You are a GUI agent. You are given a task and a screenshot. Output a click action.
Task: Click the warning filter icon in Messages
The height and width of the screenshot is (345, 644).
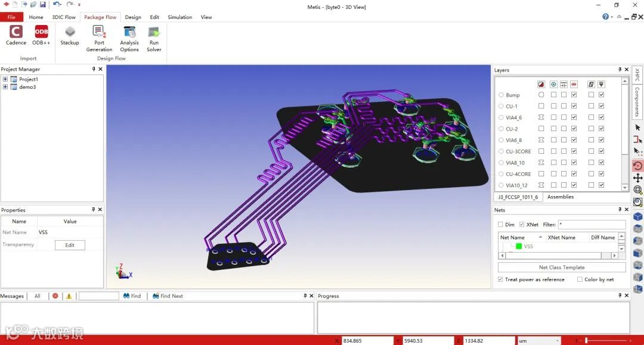[x=69, y=296]
